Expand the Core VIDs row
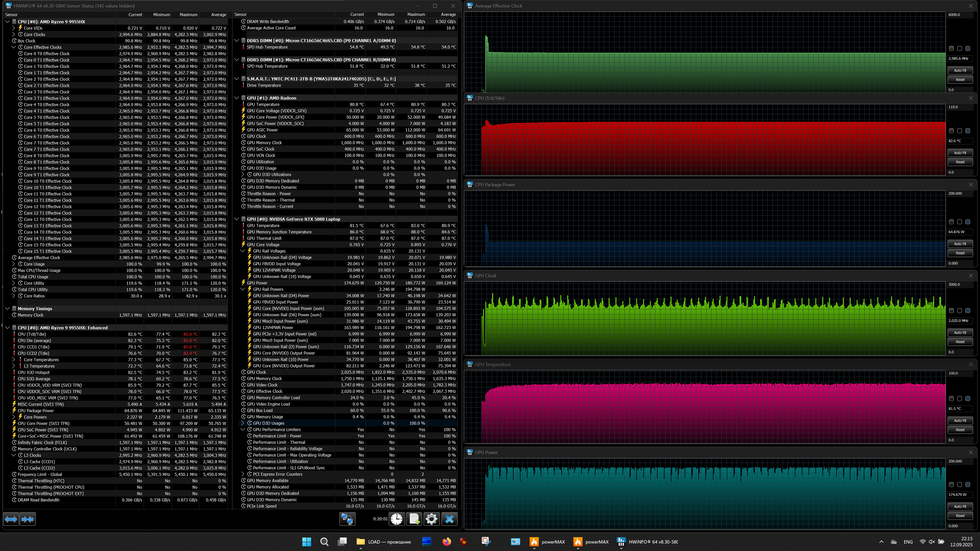Viewport: 980px width, 551px height. point(13,28)
